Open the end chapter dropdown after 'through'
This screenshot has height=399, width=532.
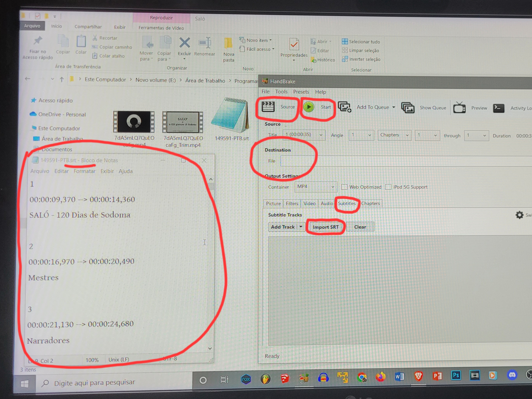coord(476,136)
